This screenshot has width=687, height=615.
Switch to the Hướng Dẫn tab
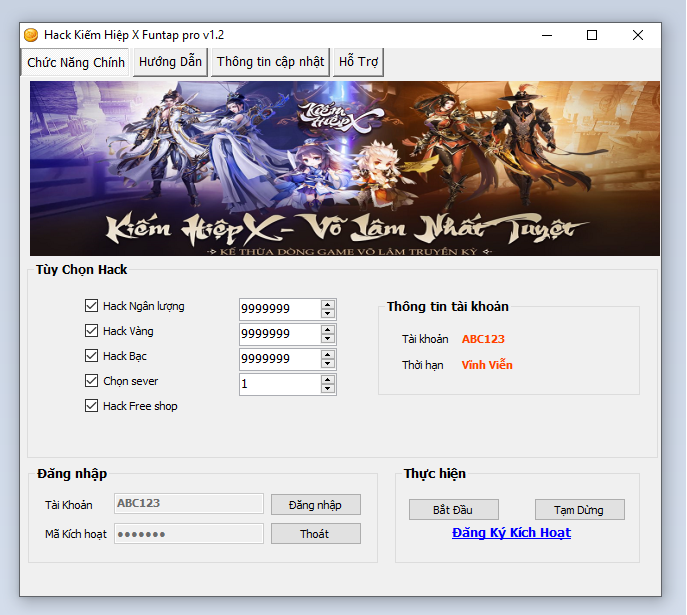(x=170, y=62)
